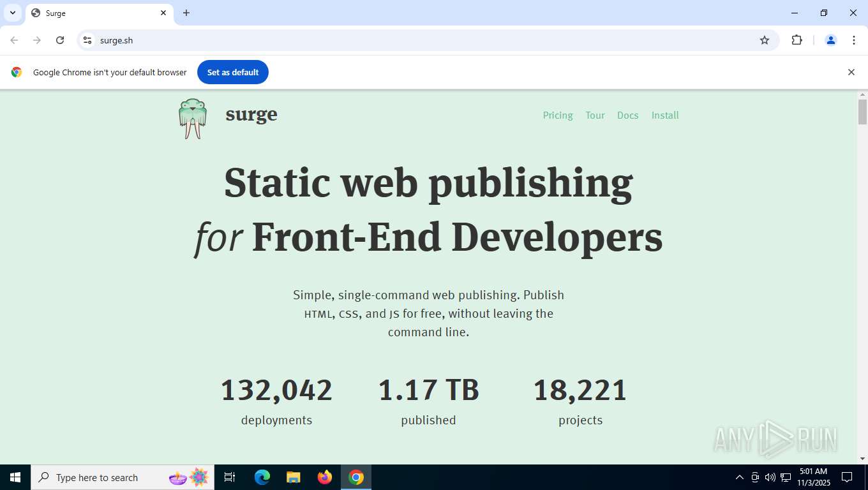Open a new tab with plus icon

point(186,13)
